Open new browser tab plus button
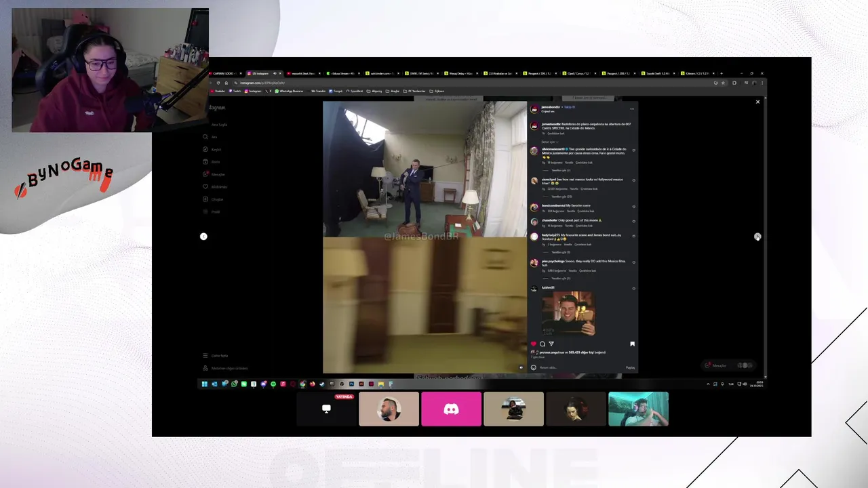The image size is (868, 488). 722,73
